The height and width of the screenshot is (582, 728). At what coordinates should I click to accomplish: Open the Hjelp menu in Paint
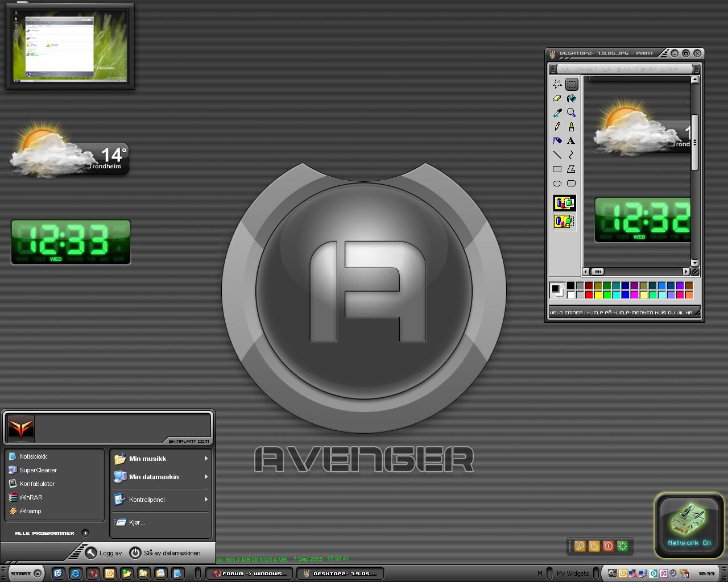[x=669, y=69]
